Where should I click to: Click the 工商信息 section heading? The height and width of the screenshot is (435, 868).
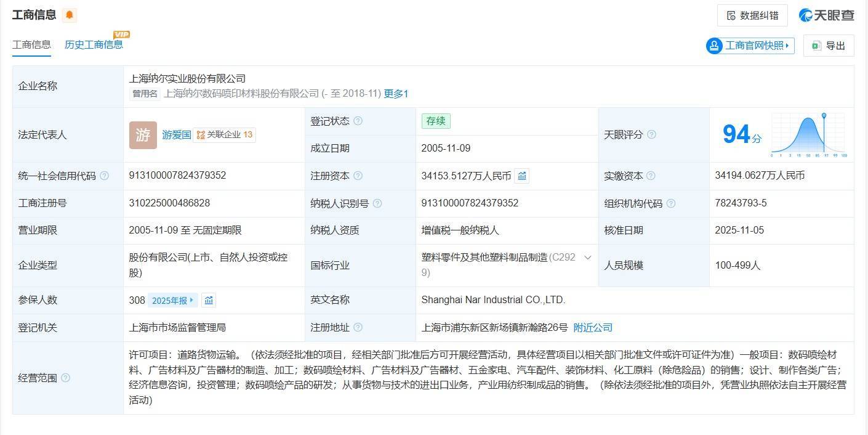[x=34, y=14]
